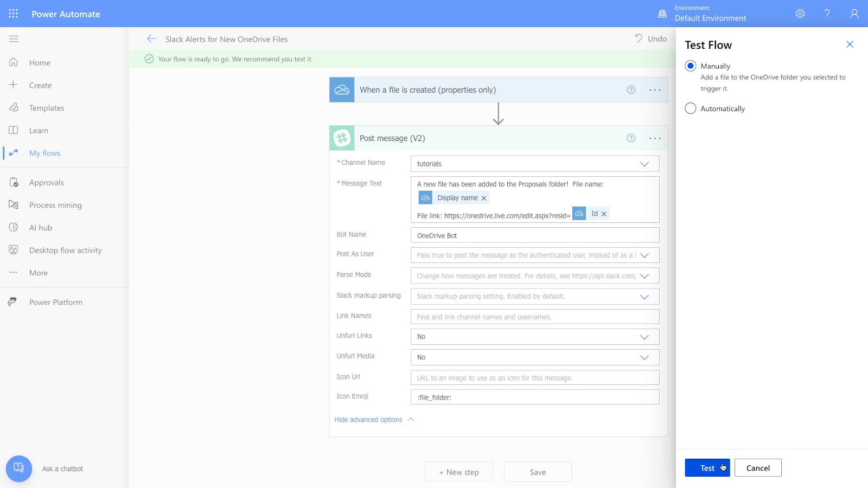Click the AI hub icon
The height and width of the screenshot is (488, 868).
(14, 227)
